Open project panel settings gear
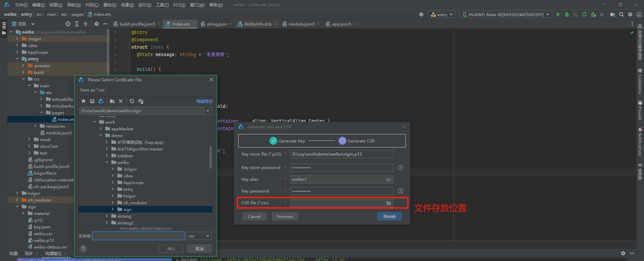 point(97,24)
